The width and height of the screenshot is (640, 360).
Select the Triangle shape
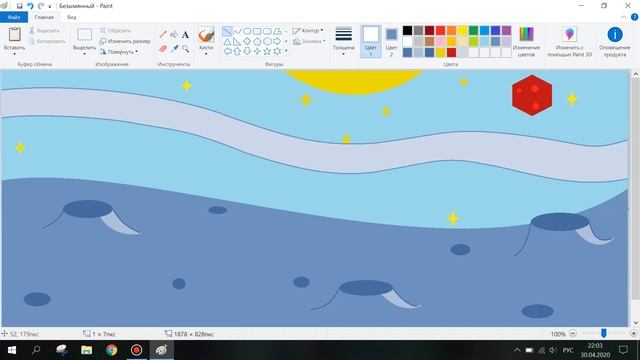point(227,41)
